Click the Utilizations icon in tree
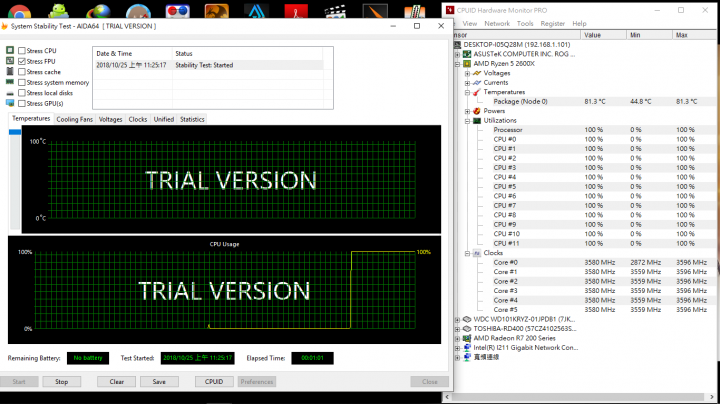The image size is (720, 404). [x=477, y=121]
